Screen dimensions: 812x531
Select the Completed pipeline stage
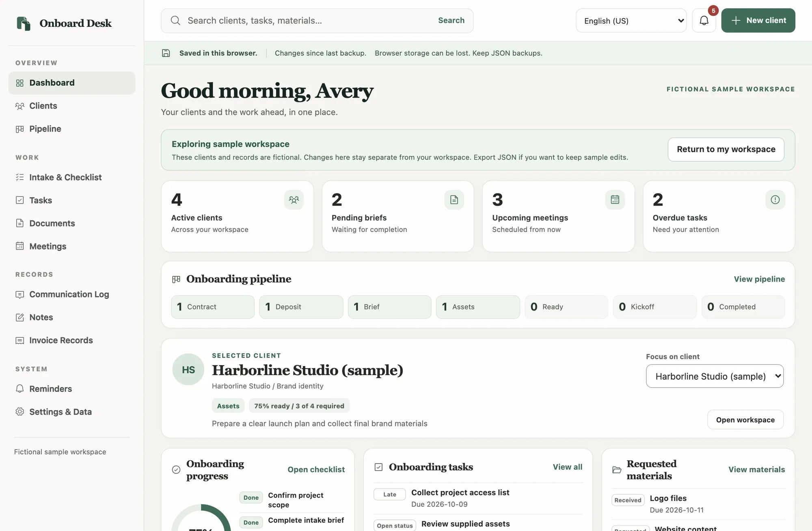tap(743, 307)
